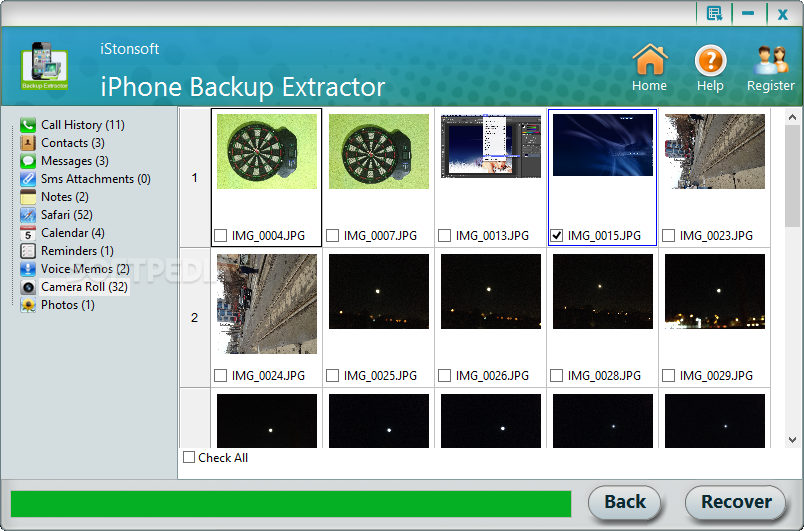Click the Call History phone icon
The height and width of the screenshot is (531, 804).
[x=28, y=125]
